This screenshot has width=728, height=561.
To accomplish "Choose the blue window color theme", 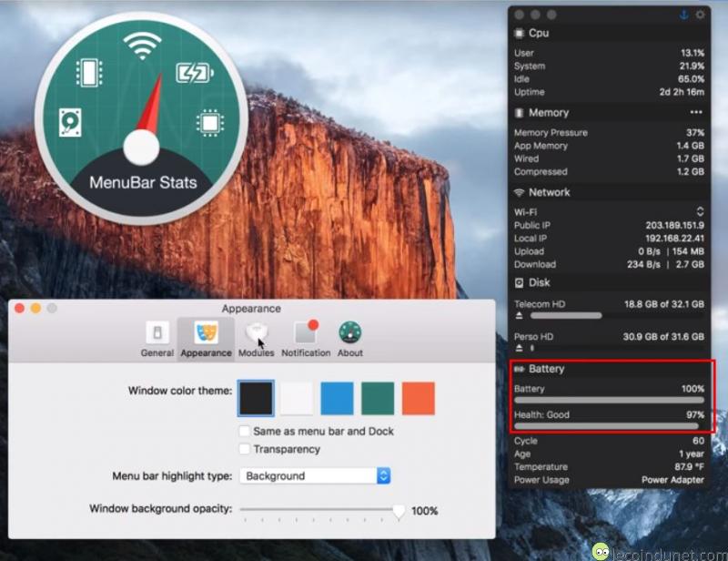I will tap(337, 398).
